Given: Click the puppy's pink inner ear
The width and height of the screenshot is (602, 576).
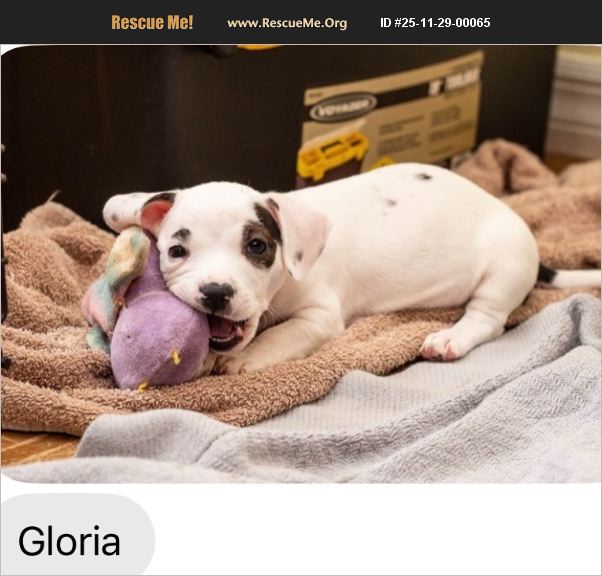Looking at the screenshot, I should point(154,214).
